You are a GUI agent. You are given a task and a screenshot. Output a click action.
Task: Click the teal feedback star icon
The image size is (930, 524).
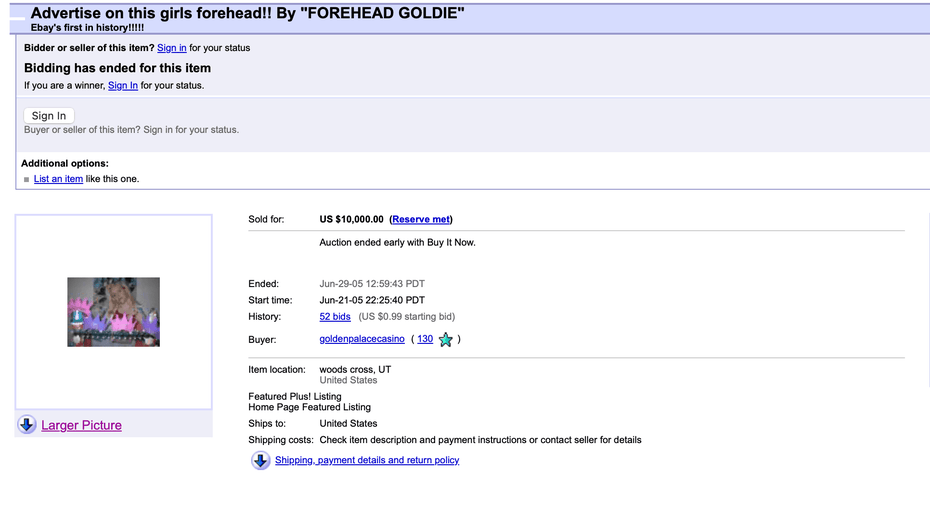coord(446,340)
